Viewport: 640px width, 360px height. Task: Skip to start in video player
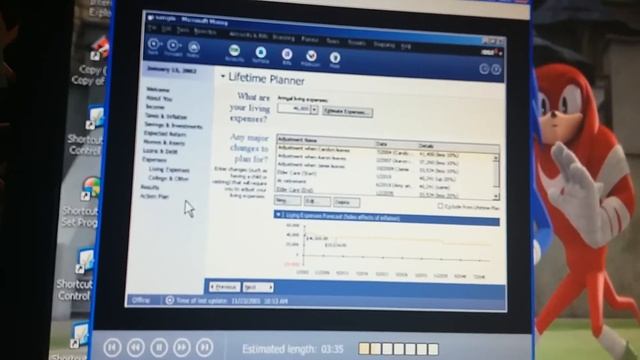click(x=112, y=347)
